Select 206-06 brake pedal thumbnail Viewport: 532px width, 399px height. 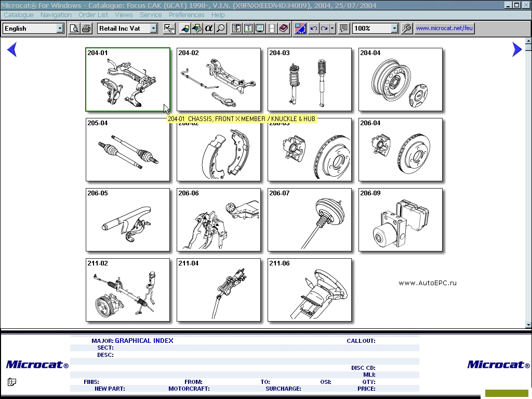(219, 220)
